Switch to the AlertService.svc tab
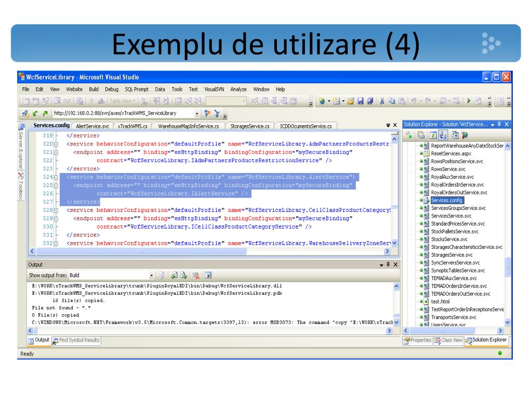532x399 pixels. 92,126
